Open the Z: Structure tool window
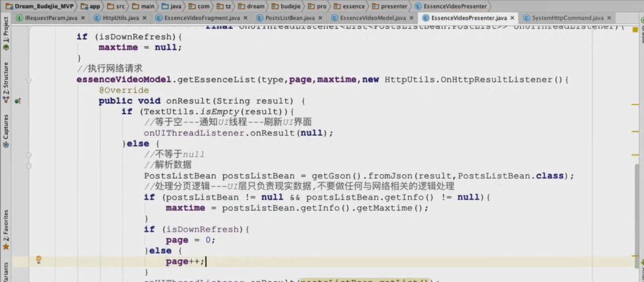The width and height of the screenshot is (644, 282). click(6, 83)
